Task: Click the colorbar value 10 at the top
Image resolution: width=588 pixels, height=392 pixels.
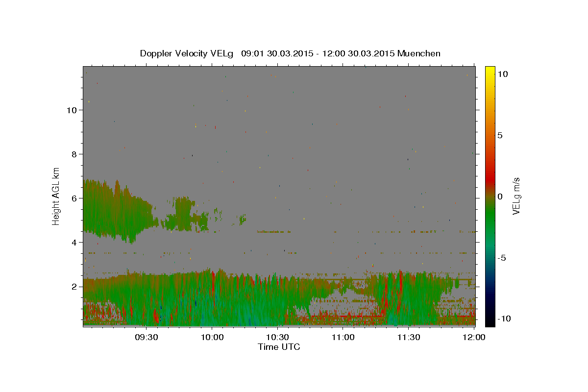Action: (502, 74)
